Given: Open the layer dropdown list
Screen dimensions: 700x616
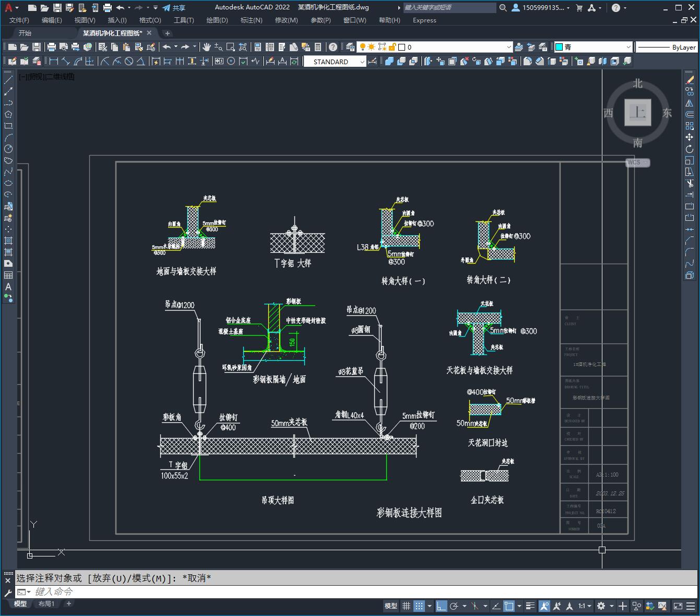Looking at the screenshot, I should click(x=509, y=47).
